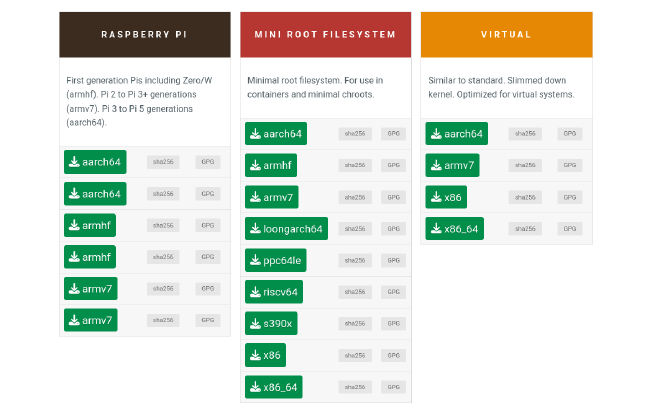The width and height of the screenshot is (660, 413).
Task: Open sha256 checksum for Virtual x86_64
Action: pyautogui.click(x=524, y=229)
